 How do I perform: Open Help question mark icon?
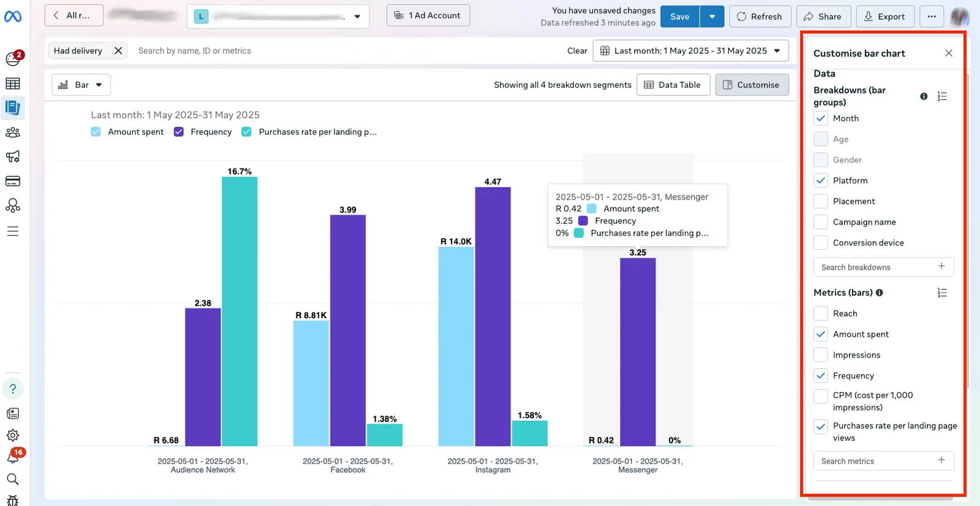pyautogui.click(x=13, y=389)
